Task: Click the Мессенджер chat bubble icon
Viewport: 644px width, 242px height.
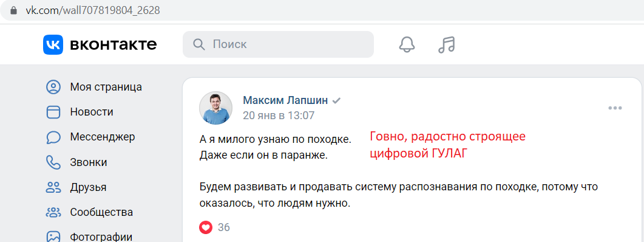Action: [53, 137]
